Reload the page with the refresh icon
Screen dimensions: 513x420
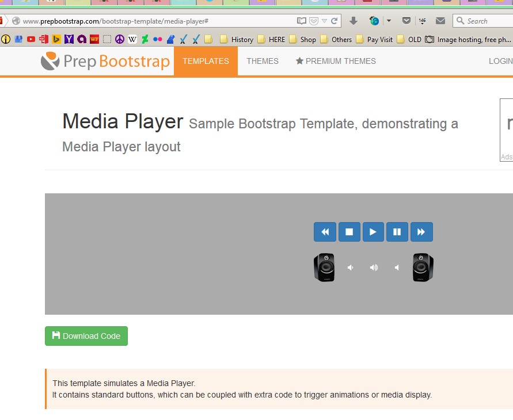tap(334, 21)
